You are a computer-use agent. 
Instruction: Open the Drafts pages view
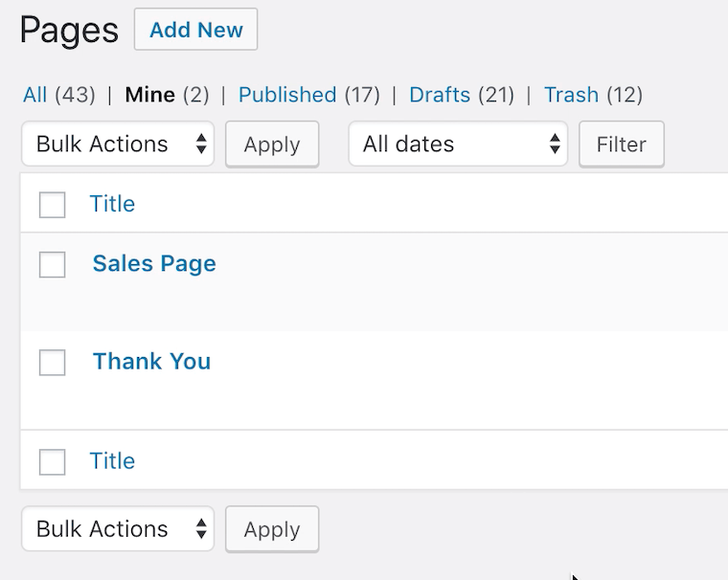click(439, 95)
